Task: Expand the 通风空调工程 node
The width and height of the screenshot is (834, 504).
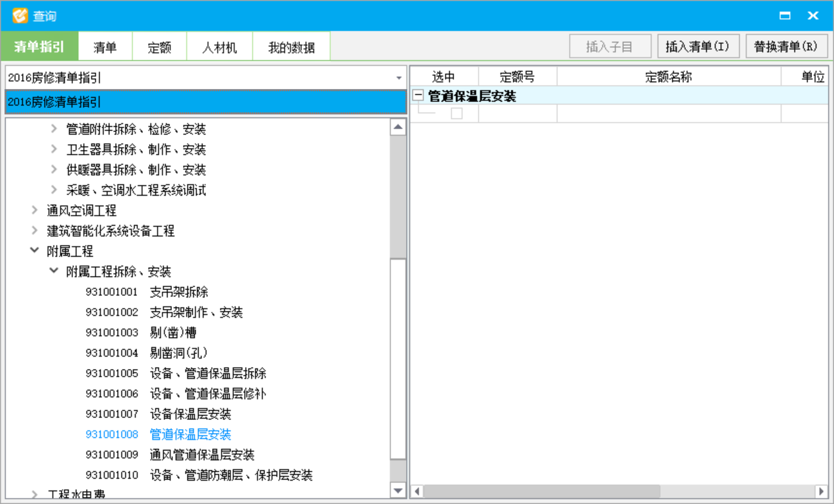Action: [35, 211]
